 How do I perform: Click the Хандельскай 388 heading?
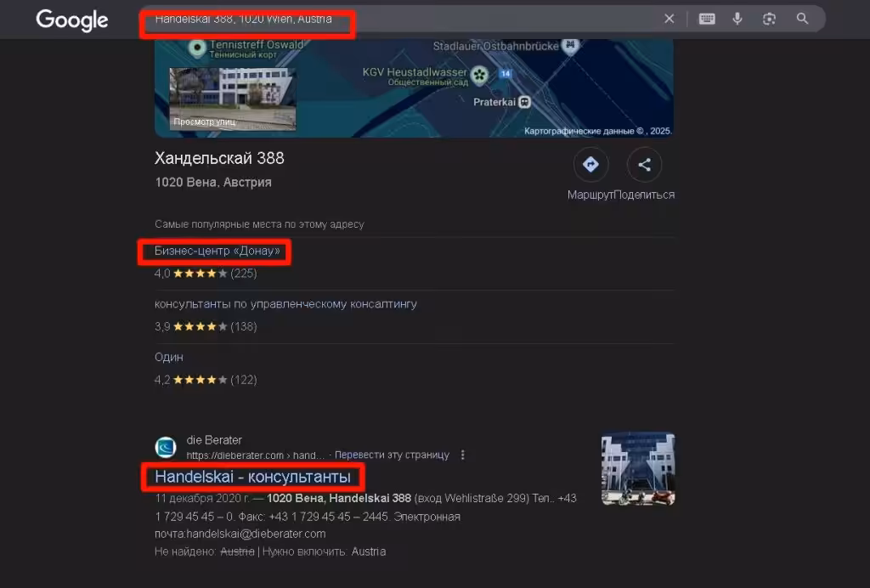click(219, 159)
